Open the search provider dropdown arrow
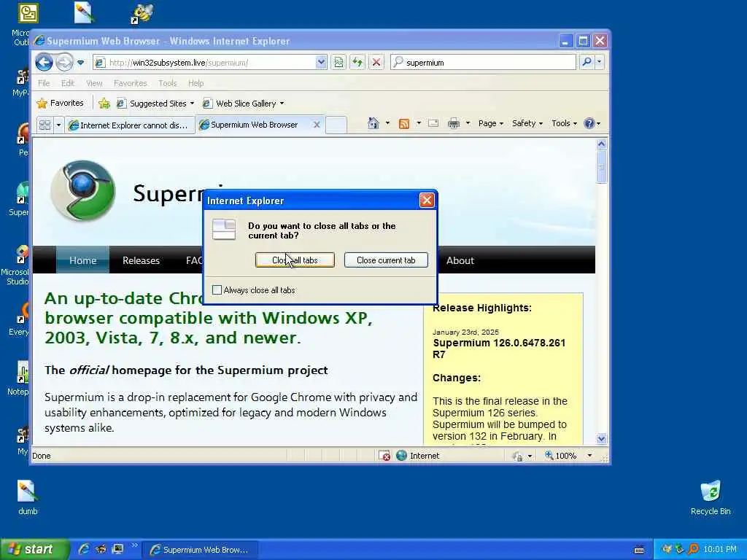Viewport: 747px width, 560px height. (600, 62)
